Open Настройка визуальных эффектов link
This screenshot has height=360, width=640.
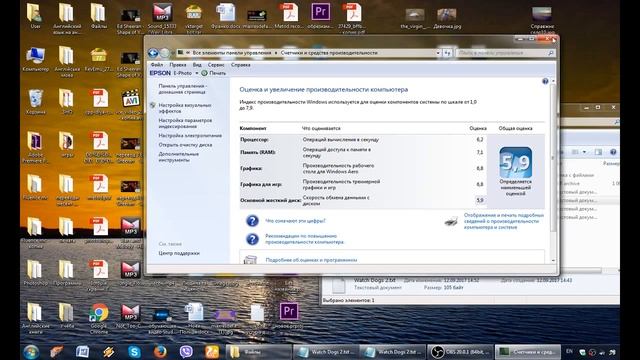point(184,108)
